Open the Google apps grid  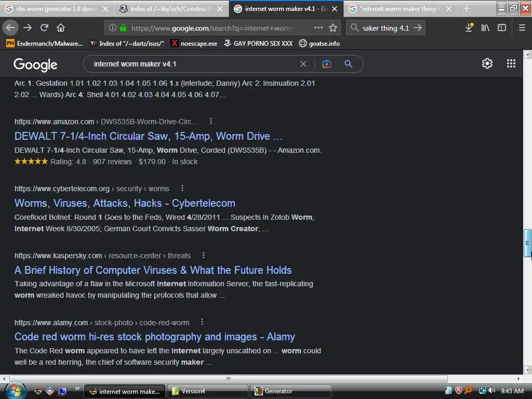coord(511,63)
